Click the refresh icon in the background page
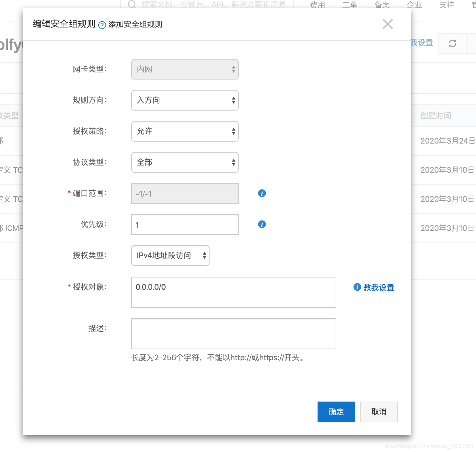Image resolution: width=476 pixels, height=452 pixels. pos(453,43)
